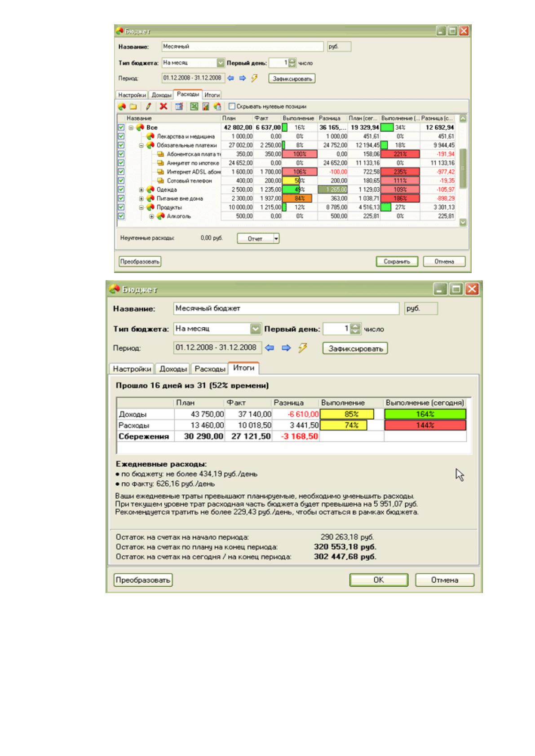Screen dimensions: 535x756
Task: Click the Месячный бюджет name field
Action: (x=286, y=308)
